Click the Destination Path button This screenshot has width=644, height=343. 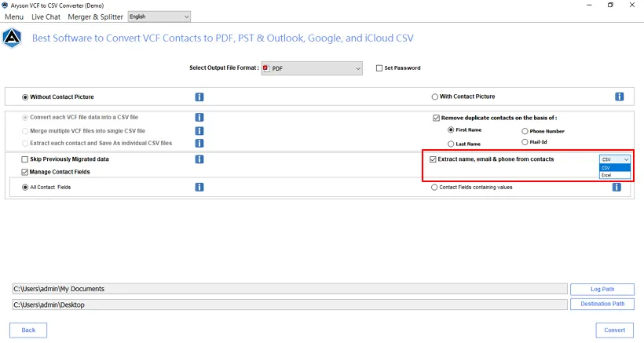click(x=602, y=304)
